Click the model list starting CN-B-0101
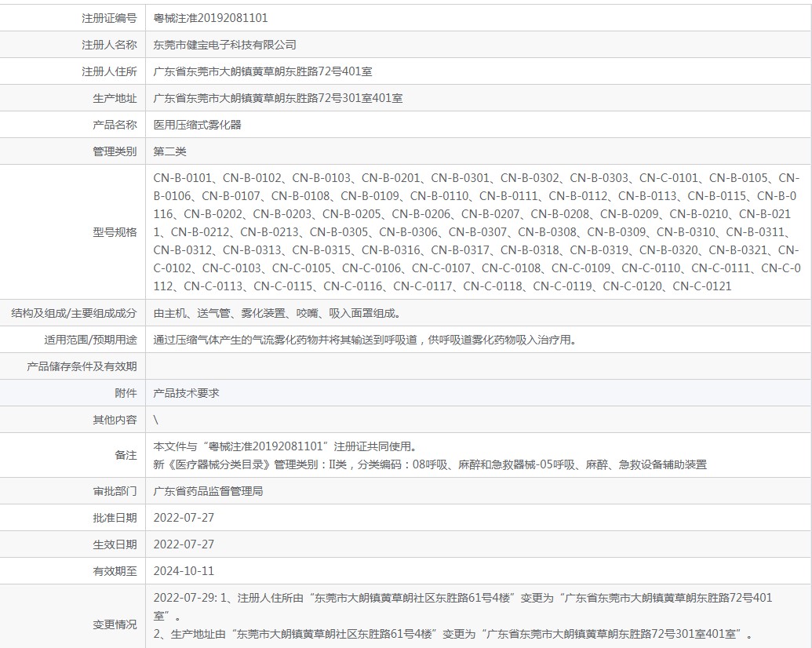The height and width of the screenshot is (648, 812). click(x=477, y=232)
